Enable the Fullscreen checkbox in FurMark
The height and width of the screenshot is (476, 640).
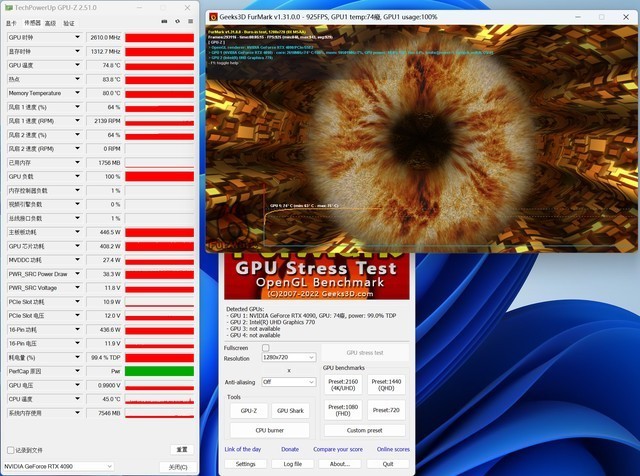point(266,347)
